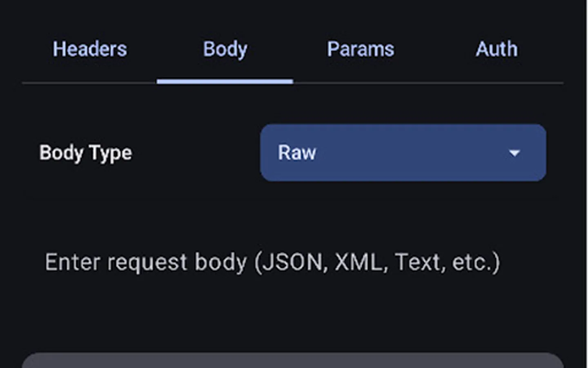588x368 pixels.
Task: Go to the Auth tab
Action: point(496,49)
